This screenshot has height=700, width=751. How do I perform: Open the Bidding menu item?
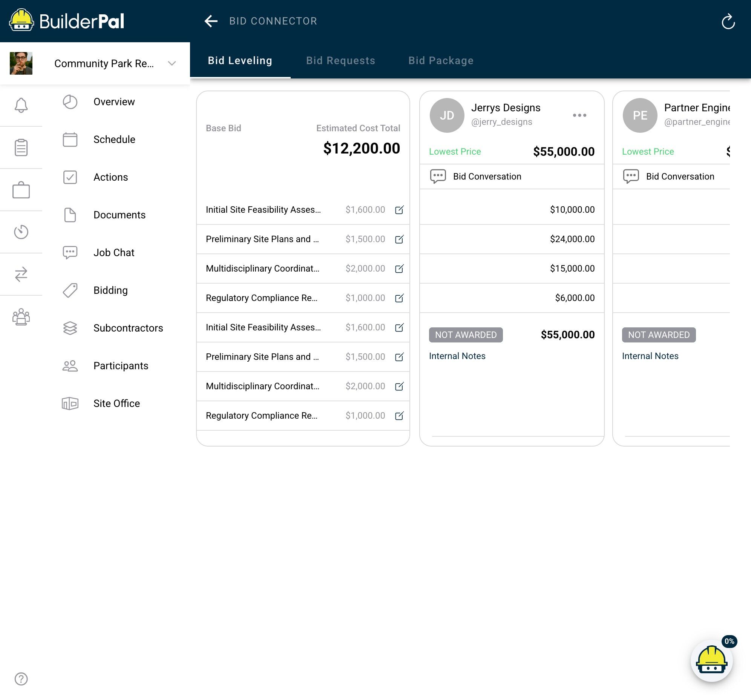110,290
